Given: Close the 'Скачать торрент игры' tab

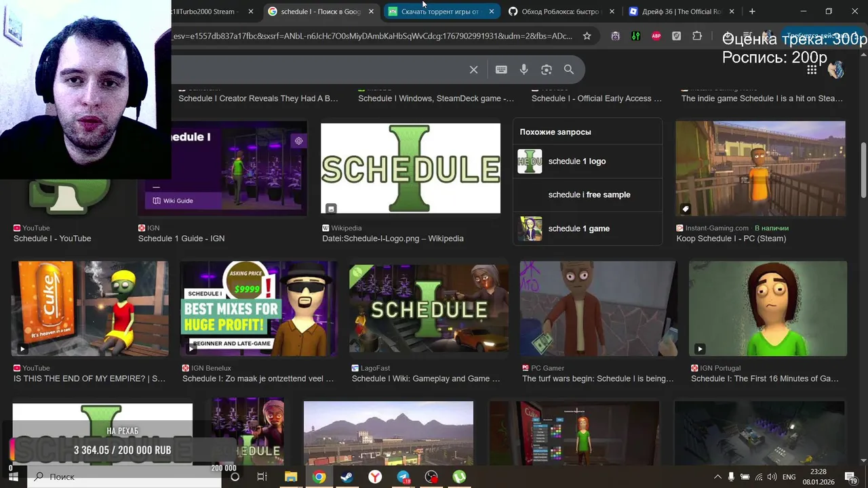Looking at the screenshot, I should pyautogui.click(x=492, y=12).
